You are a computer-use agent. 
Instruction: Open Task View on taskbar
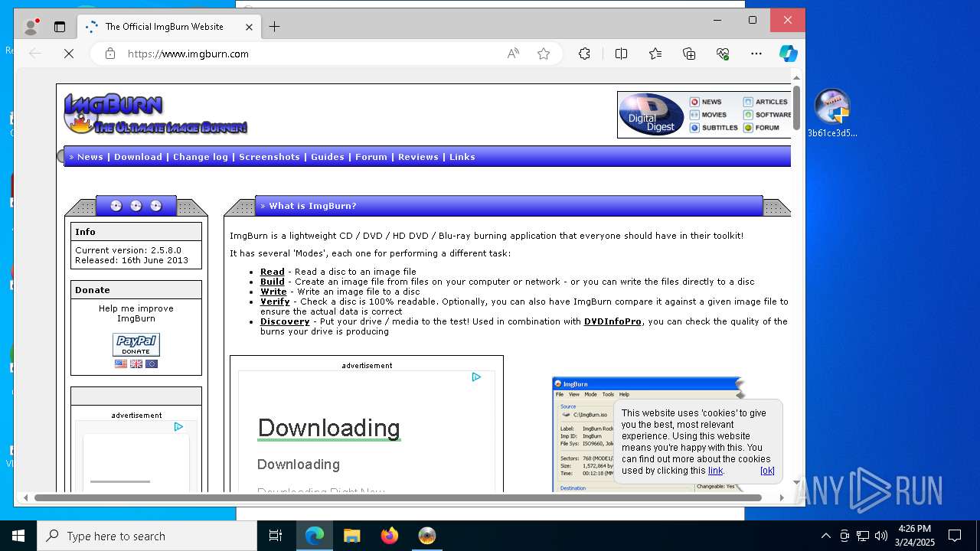(276, 536)
